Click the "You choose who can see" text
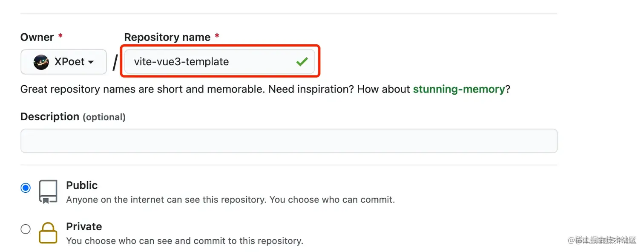The width and height of the screenshot is (644, 252). [184, 241]
